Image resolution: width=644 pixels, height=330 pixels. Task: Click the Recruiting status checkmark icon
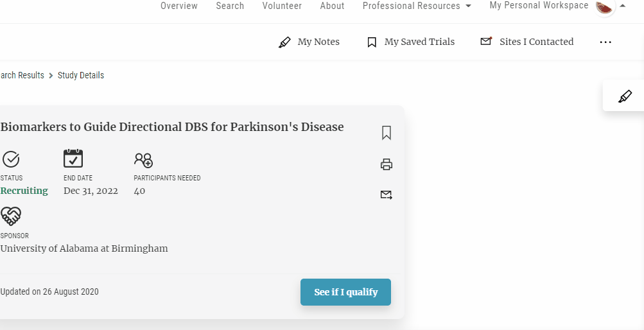(x=11, y=159)
